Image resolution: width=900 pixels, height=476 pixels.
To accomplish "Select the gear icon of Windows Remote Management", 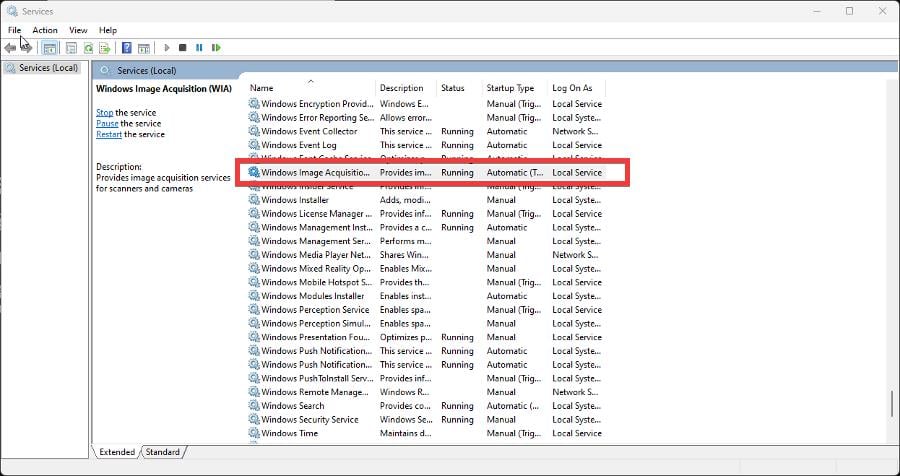I will [254, 392].
